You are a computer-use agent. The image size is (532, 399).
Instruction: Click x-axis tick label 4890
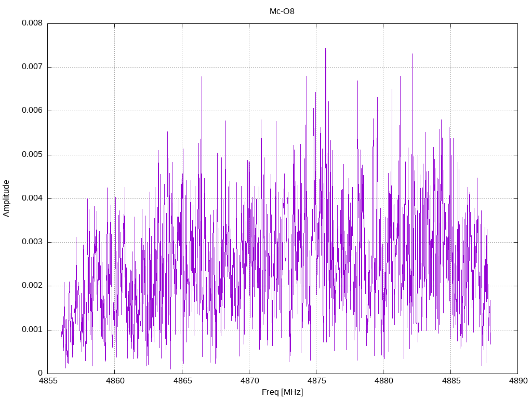(x=518, y=381)
